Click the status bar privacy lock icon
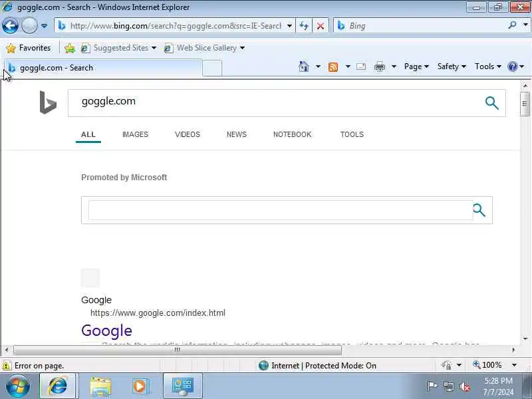The image size is (532, 399). tap(446, 365)
